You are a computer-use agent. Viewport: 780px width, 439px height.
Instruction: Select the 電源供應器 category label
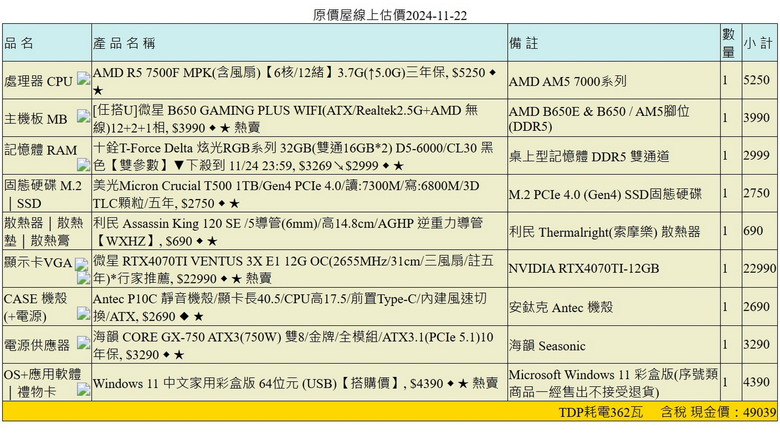pyautogui.click(x=37, y=345)
